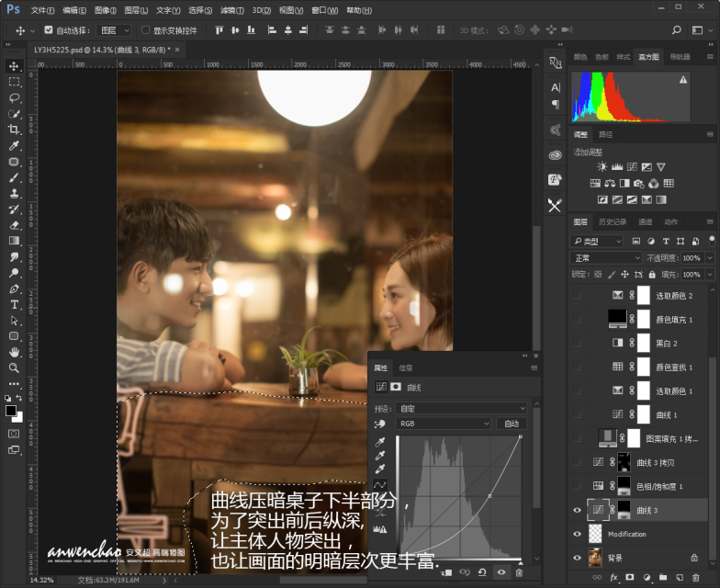Image resolution: width=720 pixels, height=588 pixels.
Task: Enable the show transform controls (显示变换控件) checkbox
Action: (x=145, y=29)
